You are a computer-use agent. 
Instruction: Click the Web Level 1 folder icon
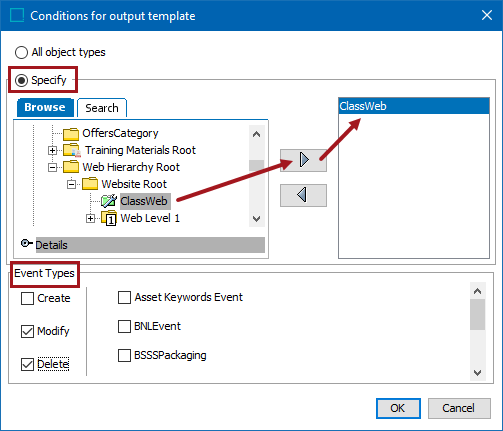[109, 218]
